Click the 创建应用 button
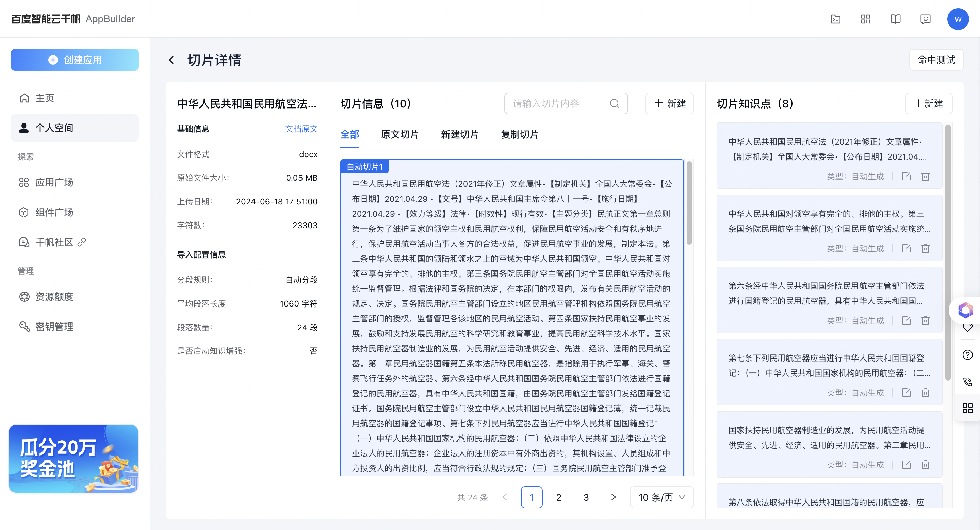980x530 pixels. pos(75,60)
